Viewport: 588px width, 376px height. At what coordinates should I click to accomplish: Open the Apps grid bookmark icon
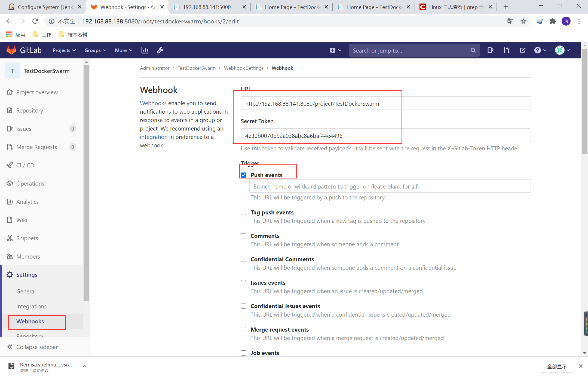coord(9,34)
